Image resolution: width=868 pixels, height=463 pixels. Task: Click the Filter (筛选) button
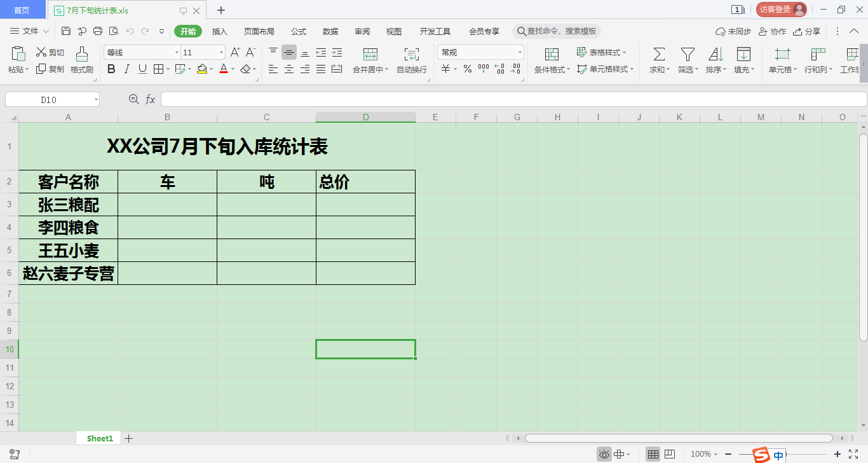tap(688, 60)
